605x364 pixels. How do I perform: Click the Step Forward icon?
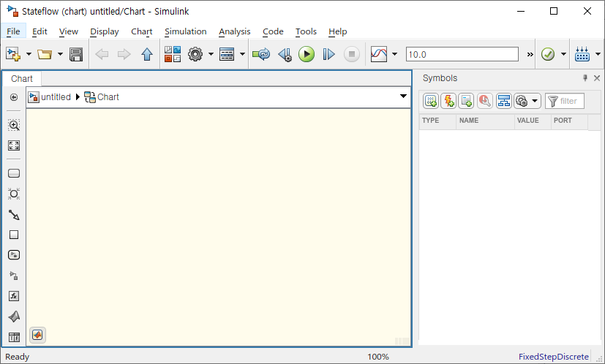328,54
